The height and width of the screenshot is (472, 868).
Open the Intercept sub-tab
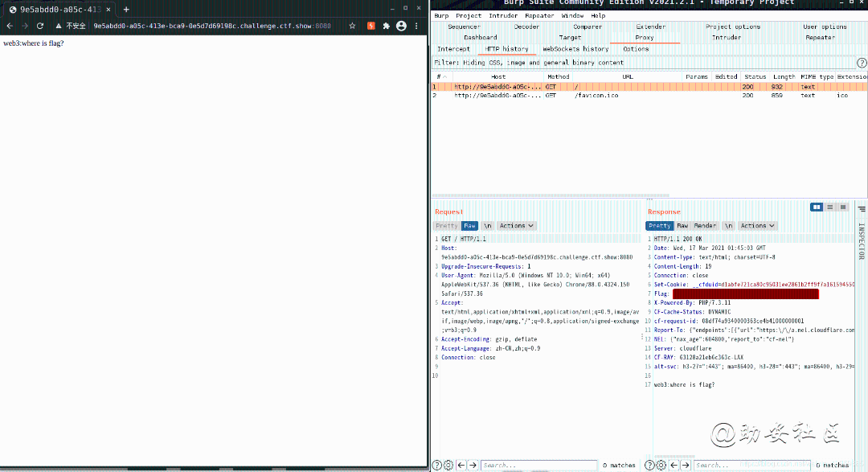click(453, 49)
